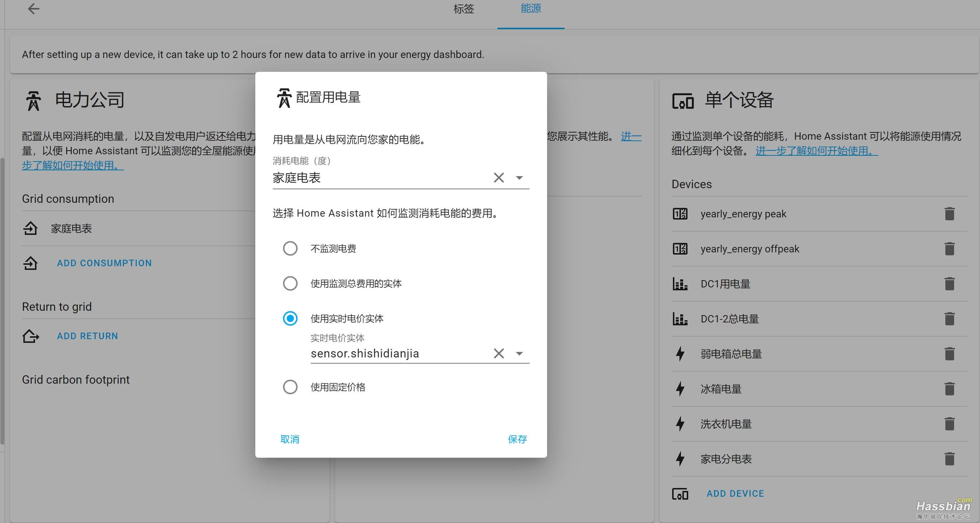
Task: Click ADD DEVICE button
Action: click(735, 494)
